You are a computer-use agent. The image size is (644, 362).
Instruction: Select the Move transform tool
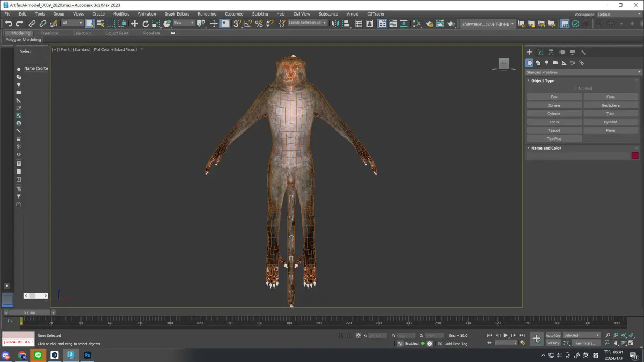pos(135,24)
